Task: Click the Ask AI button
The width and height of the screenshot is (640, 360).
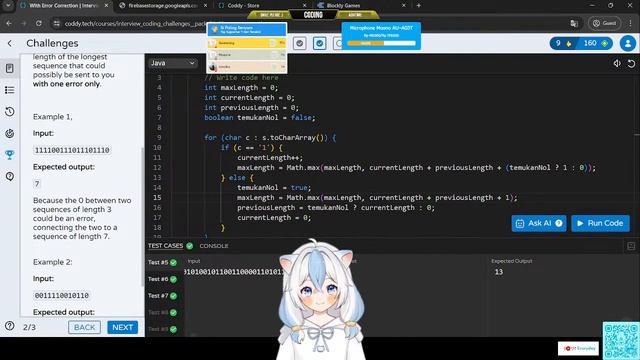Action: pyautogui.click(x=539, y=223)
